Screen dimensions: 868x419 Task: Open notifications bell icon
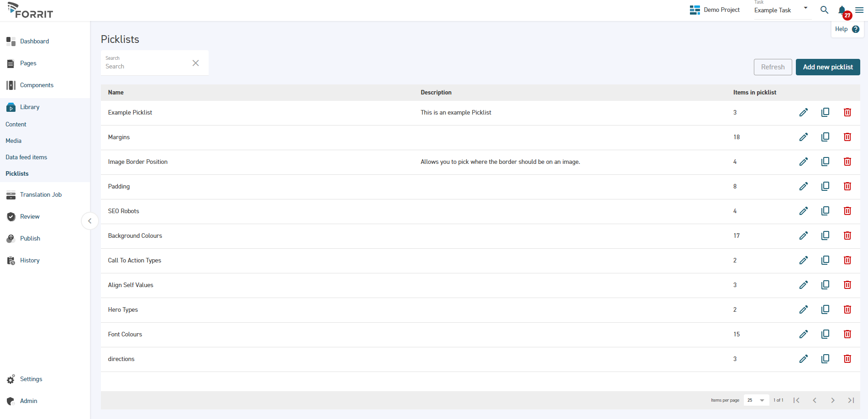click(x=842, y=10)
